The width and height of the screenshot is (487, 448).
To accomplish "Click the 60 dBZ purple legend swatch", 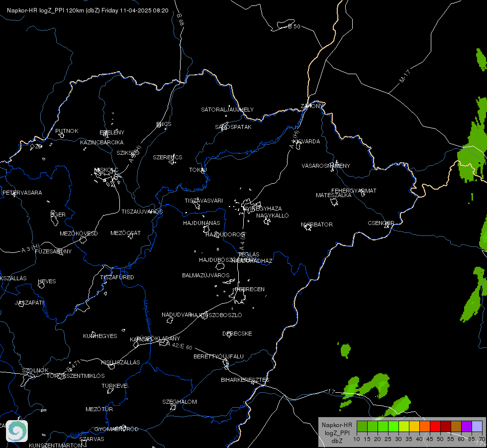I will pos(467,427).
